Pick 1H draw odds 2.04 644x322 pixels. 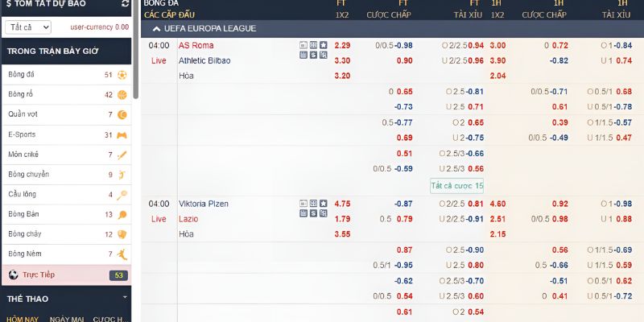tap(497, 76)
